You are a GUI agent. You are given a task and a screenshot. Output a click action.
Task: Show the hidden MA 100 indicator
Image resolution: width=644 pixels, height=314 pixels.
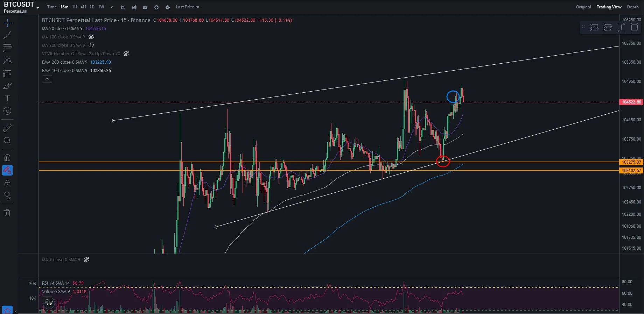(x=91, y=37)
